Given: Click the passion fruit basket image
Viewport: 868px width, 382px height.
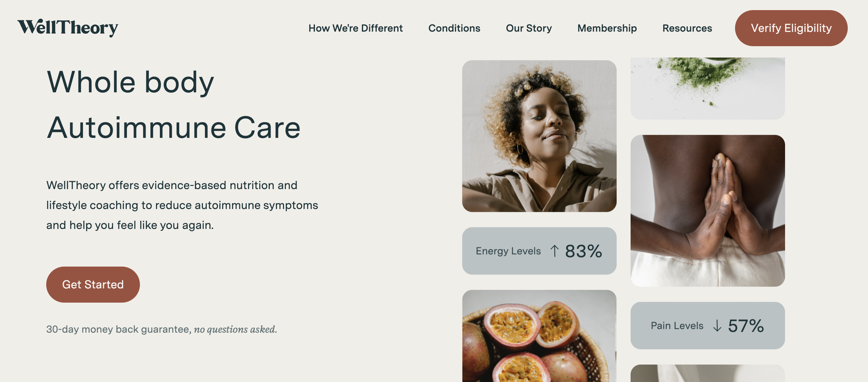Looking at the screenshot, I should pos(539,336).
